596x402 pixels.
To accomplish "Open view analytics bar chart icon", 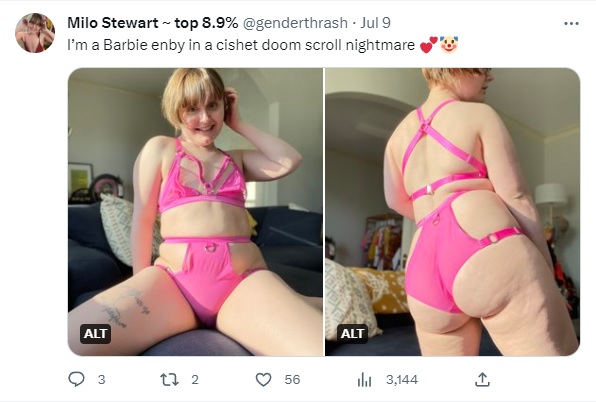I will coord(365,380).
